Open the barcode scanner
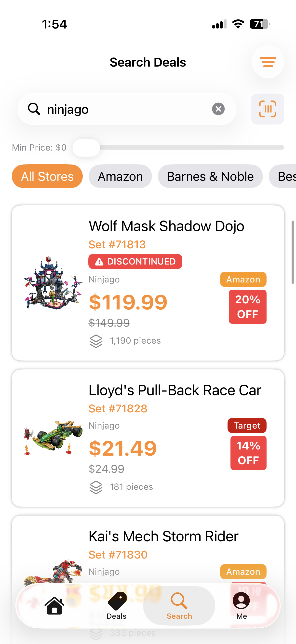The height and width of the screenshot is (644, 296). pyautogui.click(x=268, y=109)
